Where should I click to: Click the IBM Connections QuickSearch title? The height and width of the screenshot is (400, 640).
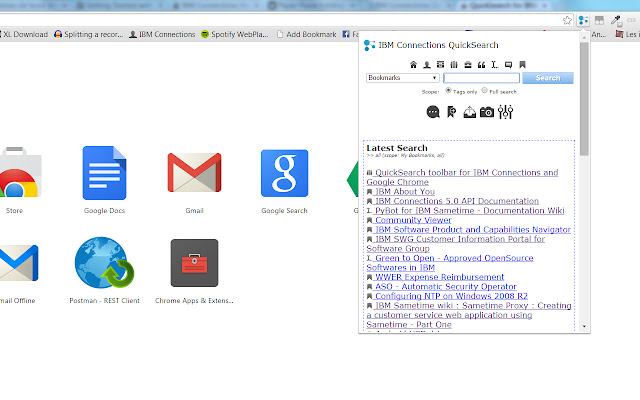438,45
